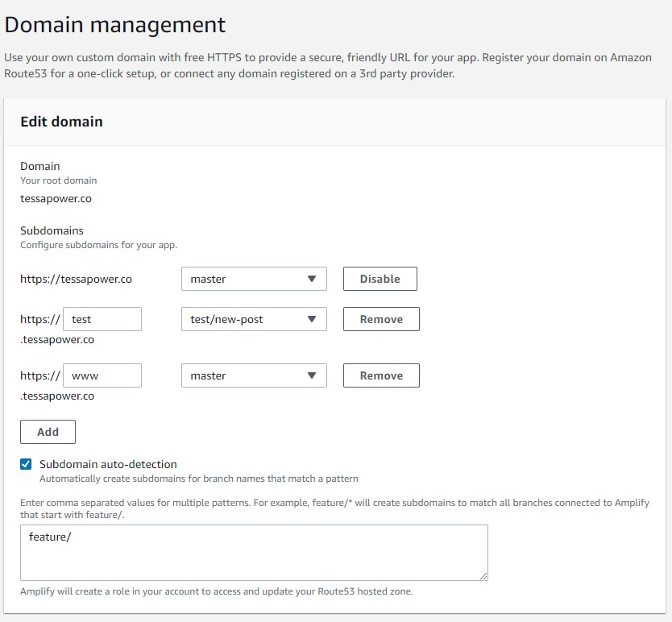Click the tessapower.co root domain text
The image size is (672, 622).
55,198
